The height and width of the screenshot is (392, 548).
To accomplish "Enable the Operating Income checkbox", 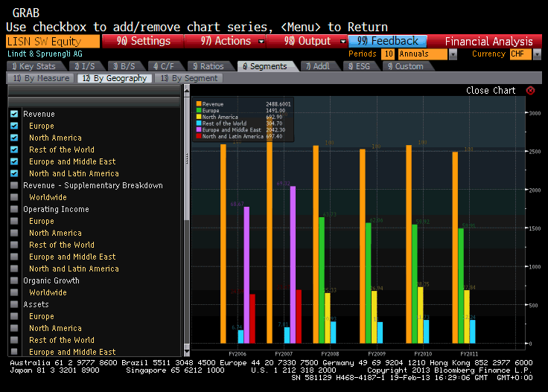I will [14, 209].
